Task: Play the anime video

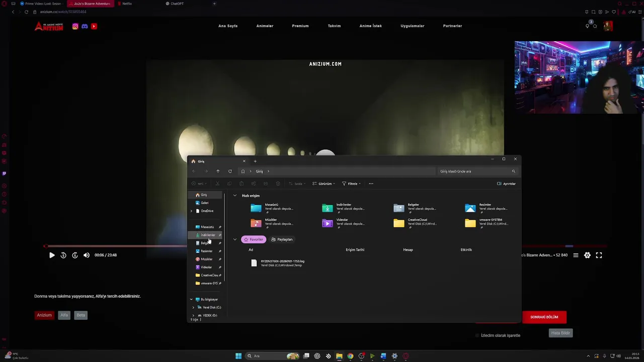Action: (52, 255)
